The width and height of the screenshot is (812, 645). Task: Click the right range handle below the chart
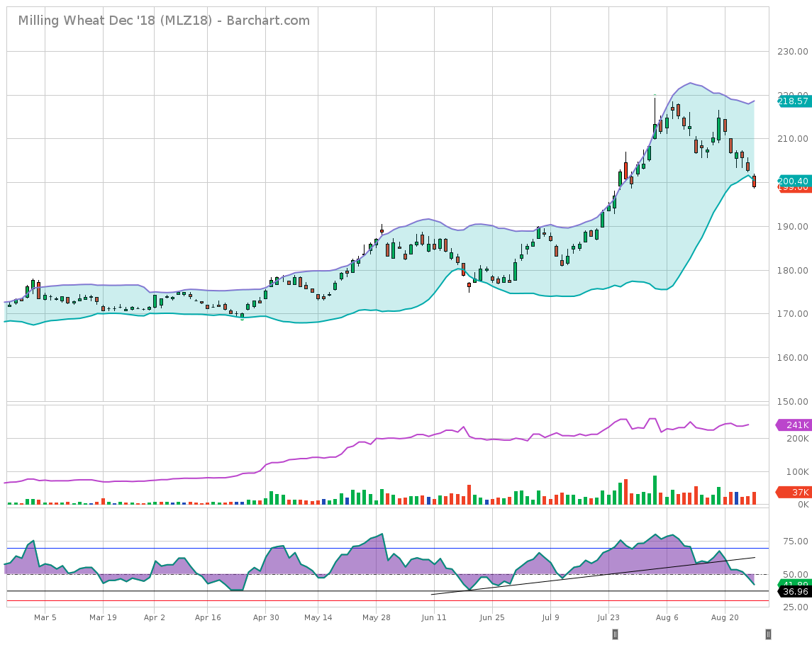(x=768, y=634)
